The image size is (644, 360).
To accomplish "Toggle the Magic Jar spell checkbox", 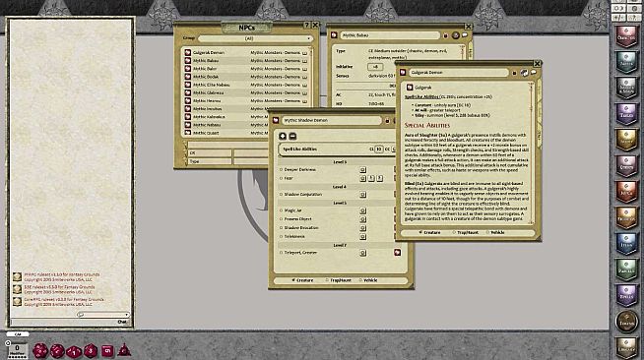I will [282, 210].
